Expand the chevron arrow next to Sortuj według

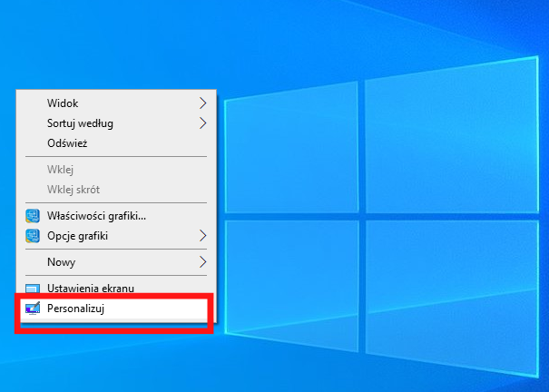click(x=202, y=123)
